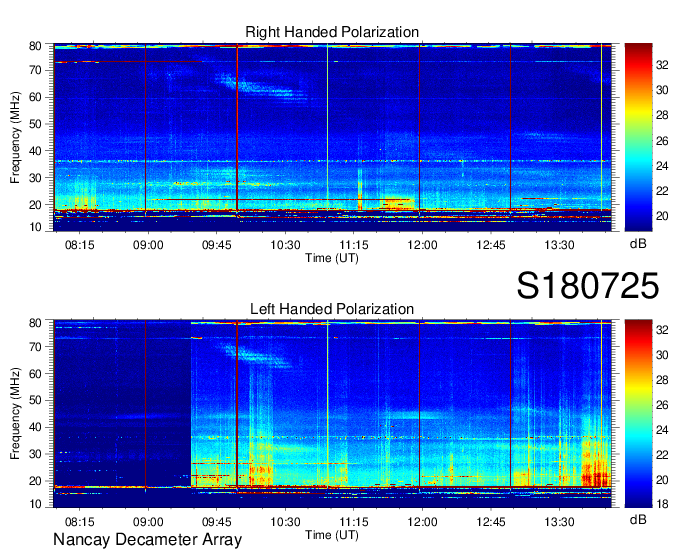This screenshot has width=680, height=552.
Task: Click the 'dB' label under Left Handed color bar
Action: pyautogui.click(x=638, y=520)
